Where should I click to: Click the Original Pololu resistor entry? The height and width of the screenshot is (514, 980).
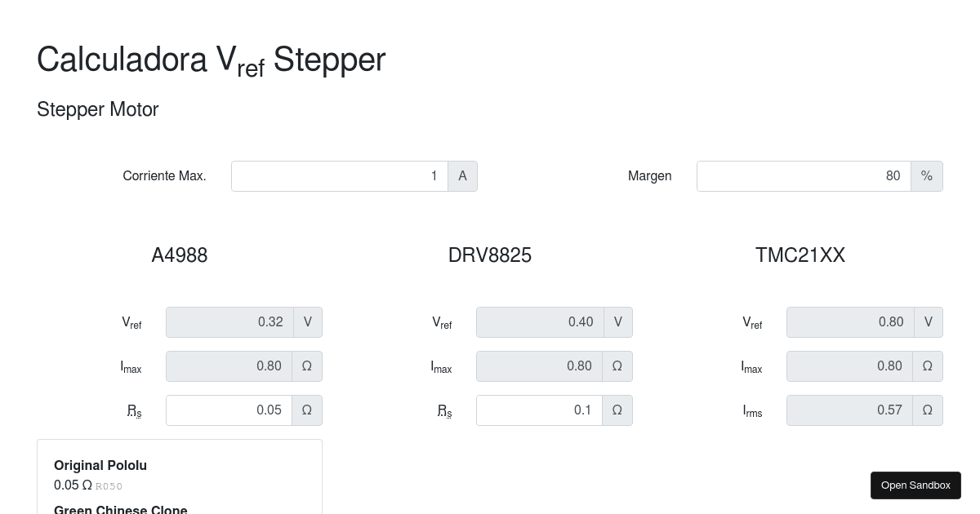click(100, 466)
